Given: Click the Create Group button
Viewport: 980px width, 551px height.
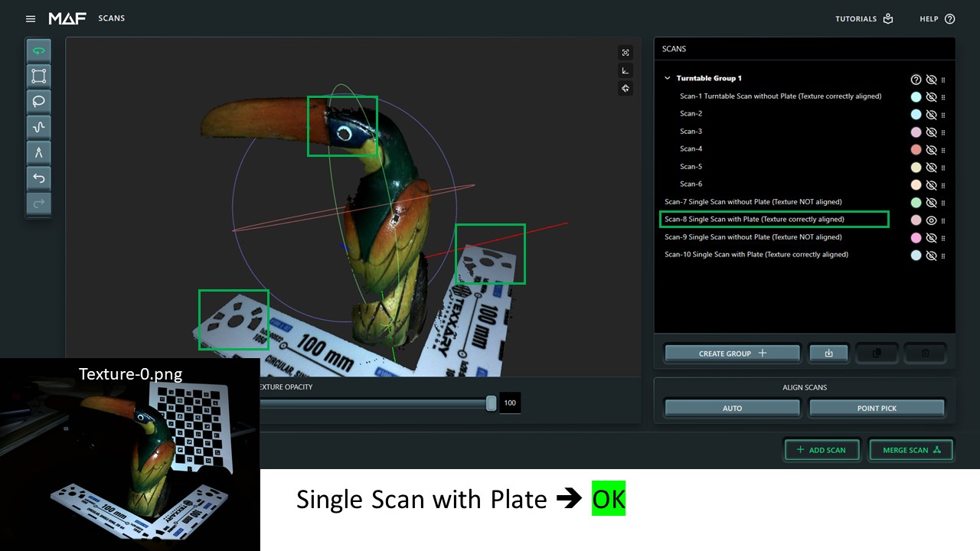Looking at the screenshot, I should pos(732,354).
